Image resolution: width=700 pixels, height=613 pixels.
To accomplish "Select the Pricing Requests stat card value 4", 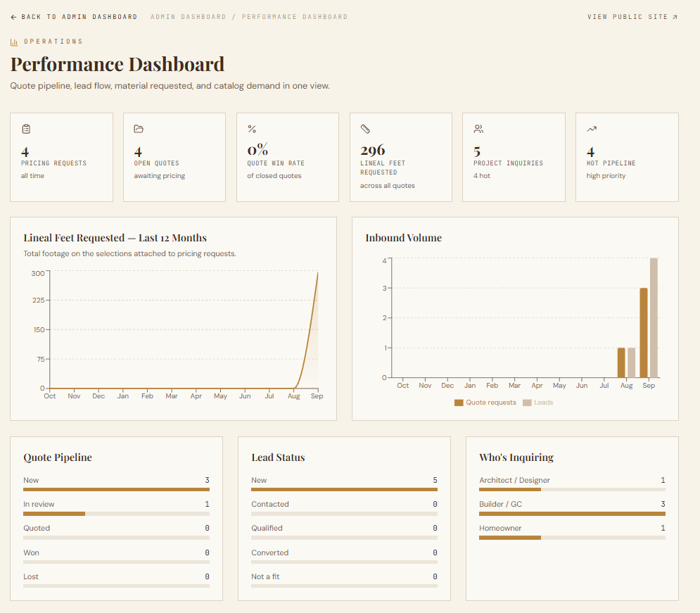I will [x=25, y=152].
